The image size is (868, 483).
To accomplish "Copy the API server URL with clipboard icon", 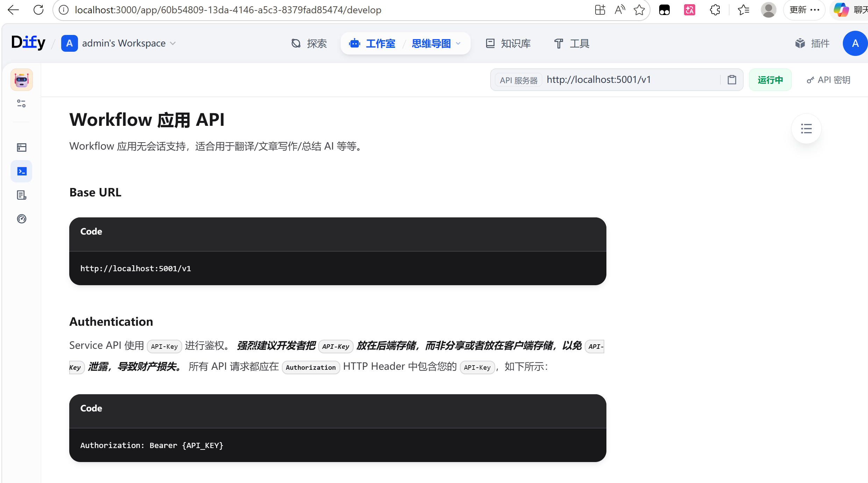I will pyautogui.click(x=732, y=80).
